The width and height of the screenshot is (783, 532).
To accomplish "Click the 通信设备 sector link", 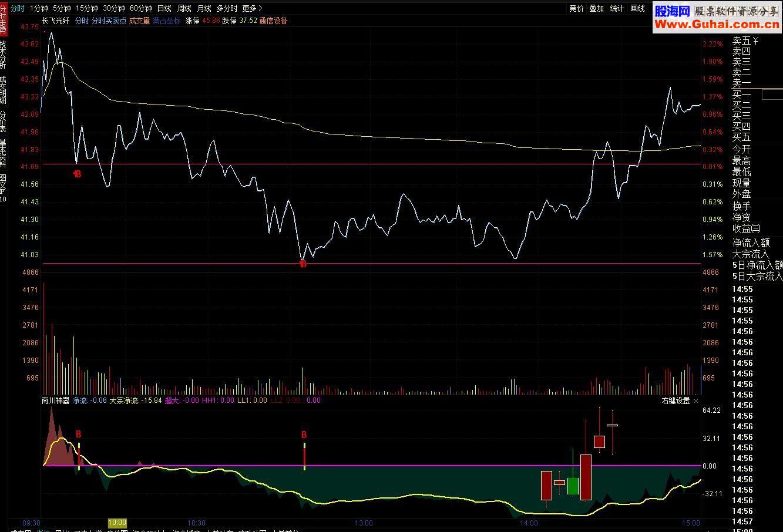I will pyautogui.click(x=273, y=21).
